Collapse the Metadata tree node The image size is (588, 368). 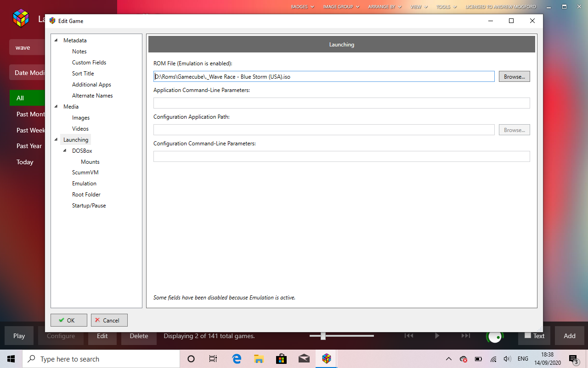coord(56,40)
